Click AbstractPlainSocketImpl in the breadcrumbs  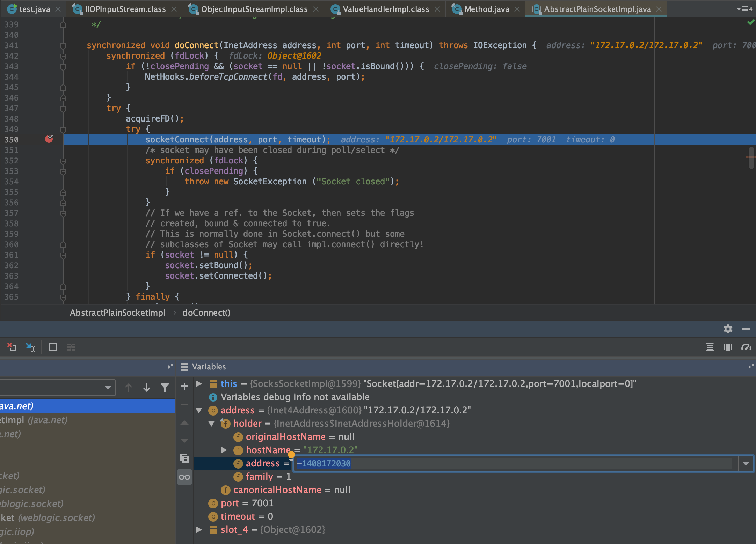pos(118,313)
